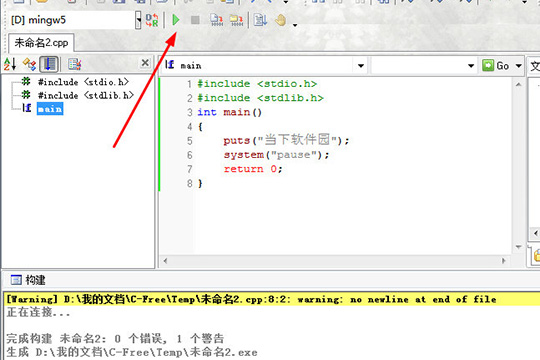Open the [D] mingw5 build configuration dropdown
The height and width of the screenshot is (360, 540).
138,20
